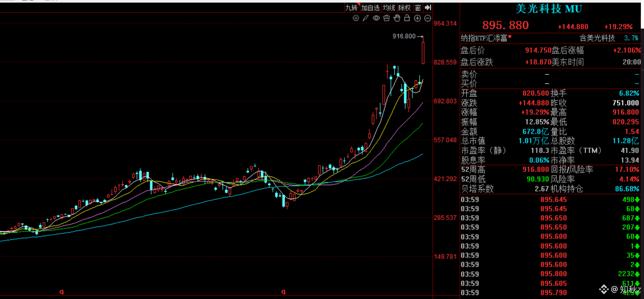Click the 贝塔系数 value 2.67
This screenshot has height=299, width=644.
(542, 189)
